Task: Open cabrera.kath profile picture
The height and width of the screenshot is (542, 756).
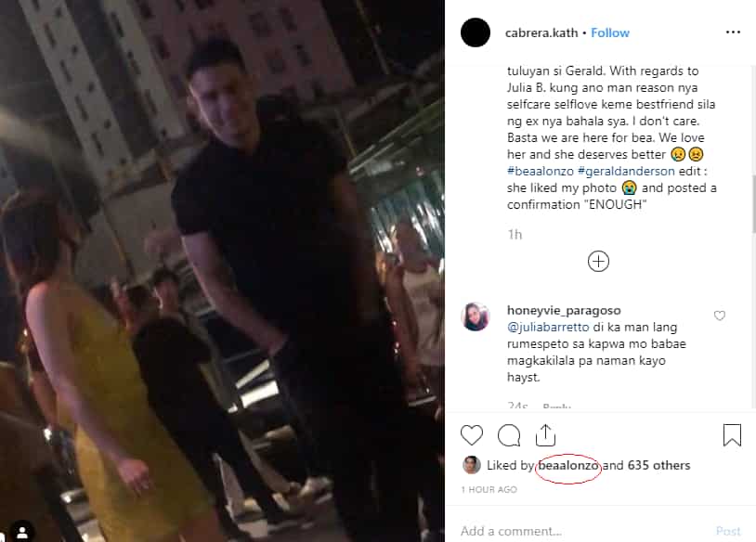Action: (476, 32)
